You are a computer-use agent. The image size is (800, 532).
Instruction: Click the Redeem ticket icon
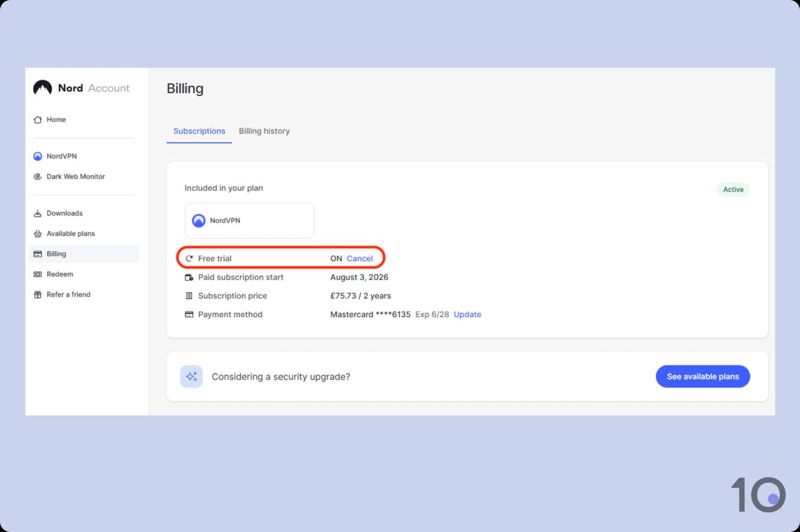[x=37, y=274]
